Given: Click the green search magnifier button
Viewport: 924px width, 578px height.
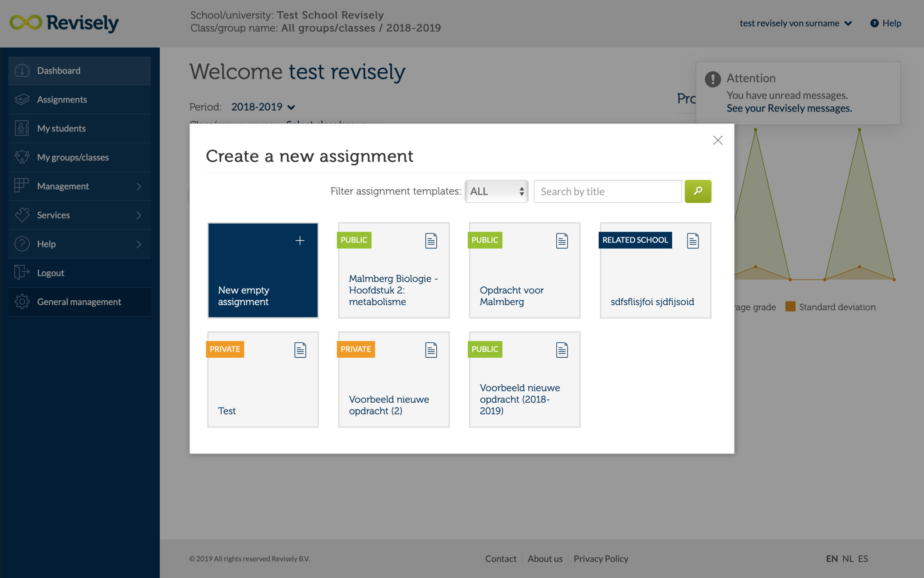Looking at the screenshot, I should [698, 191].
